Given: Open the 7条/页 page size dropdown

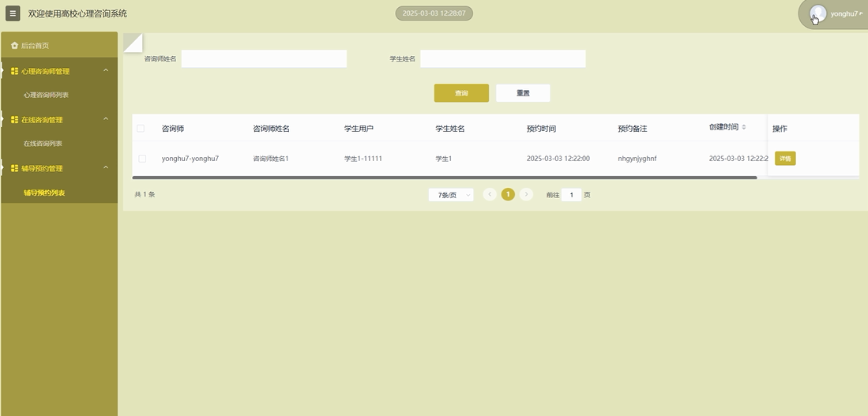Looking at the screenshot, I should [451, 195].
